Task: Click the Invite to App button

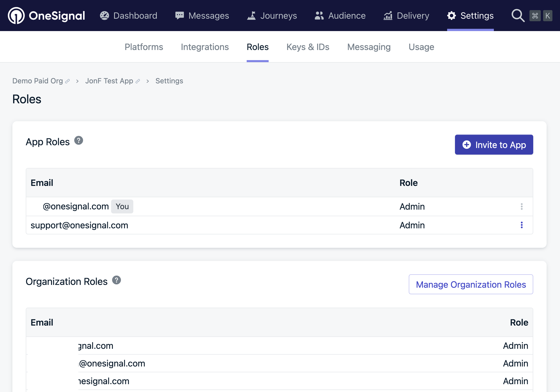Action: click(494, 145)
